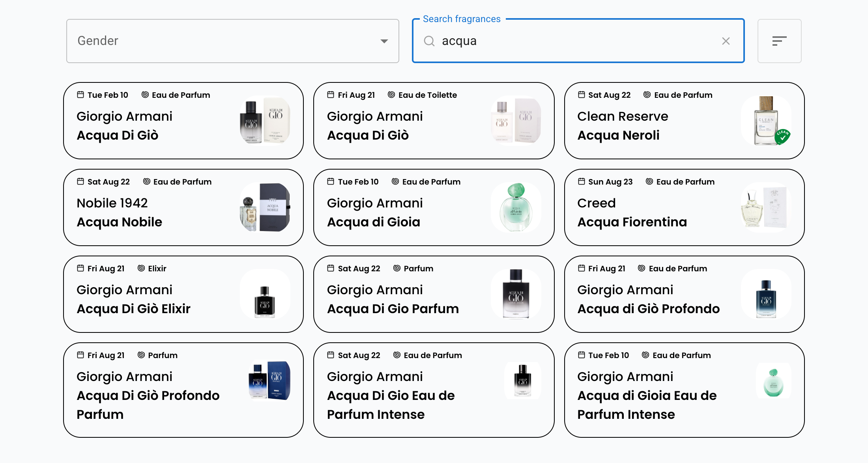Click concentration icon beside Eau de Toilette
Screen dimensions: 868x463
coord(391,95)
